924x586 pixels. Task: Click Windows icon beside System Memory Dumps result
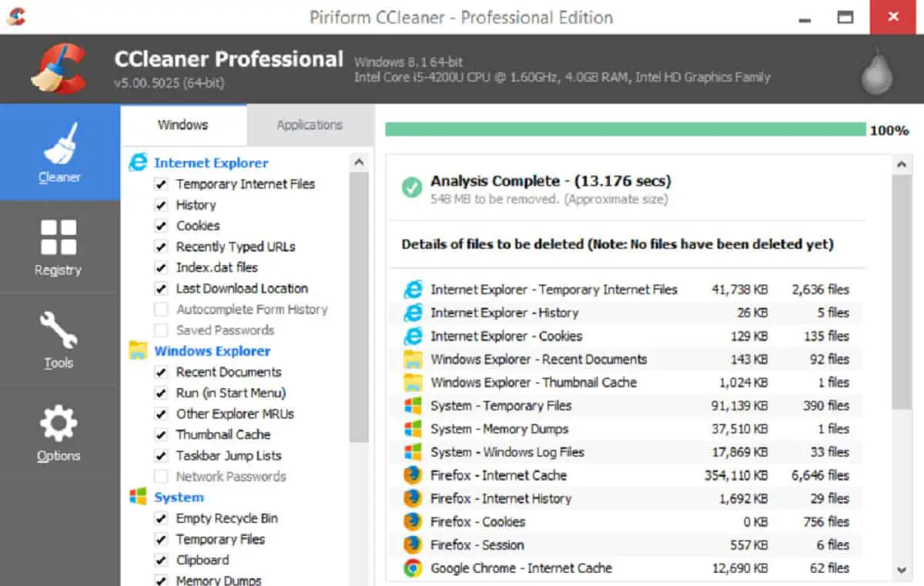click(x=413, y=429)
